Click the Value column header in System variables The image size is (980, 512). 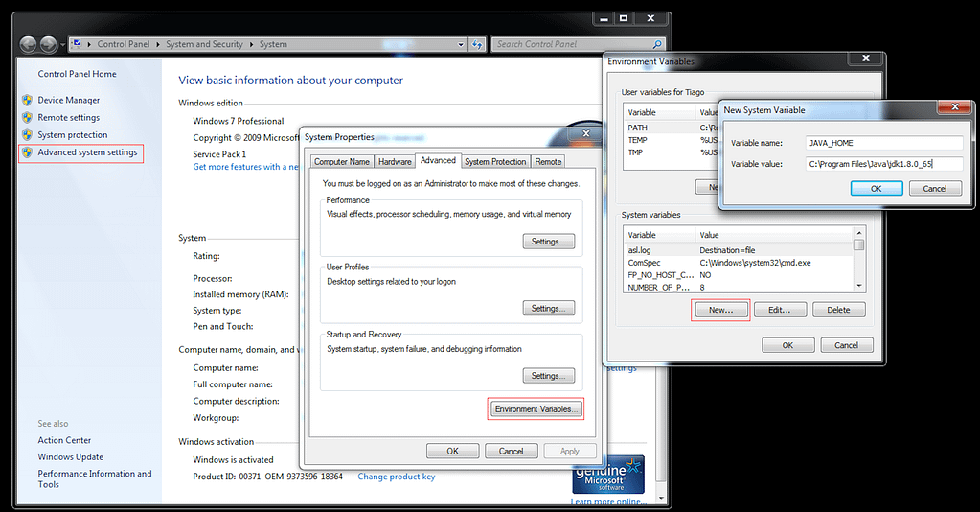click(x=774, y=235)
